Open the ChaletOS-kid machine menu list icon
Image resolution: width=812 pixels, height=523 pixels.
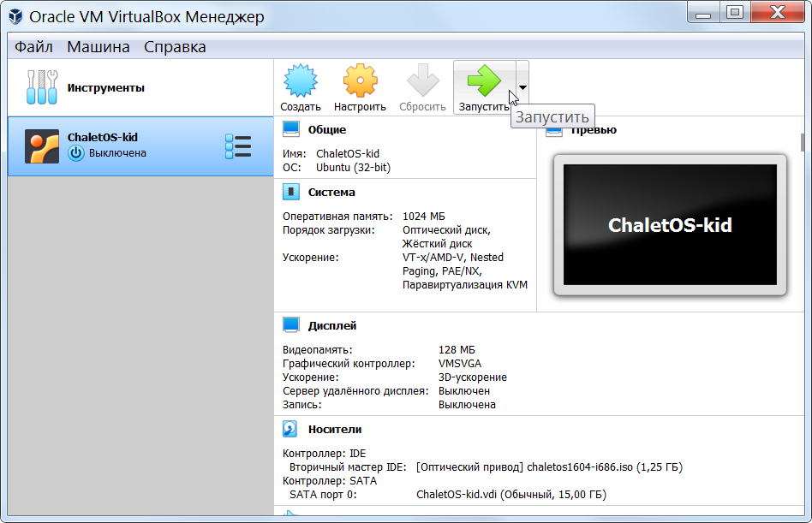coord(238,146)
